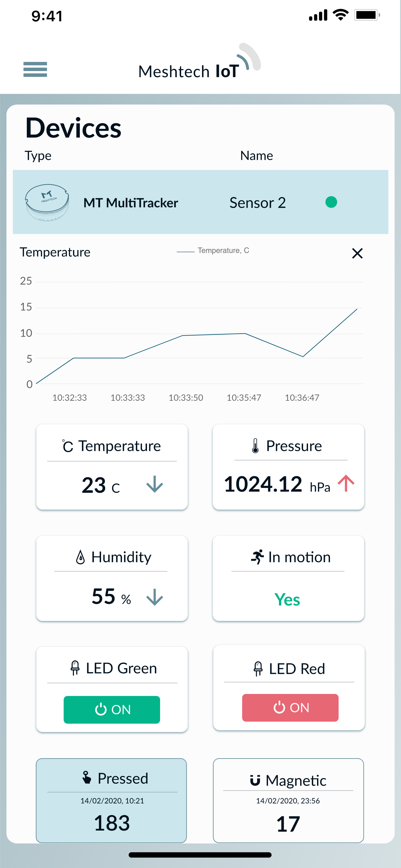This screenshot has height=868, width=401.
Task: Click the running person icon on In motion card
Action: pyautogui.click(x=257, y=556)
